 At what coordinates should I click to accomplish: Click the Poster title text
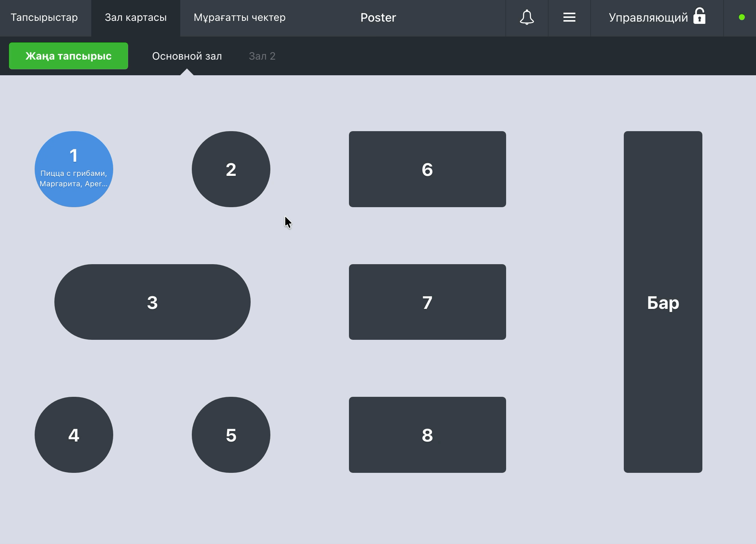tap(378, 18)
